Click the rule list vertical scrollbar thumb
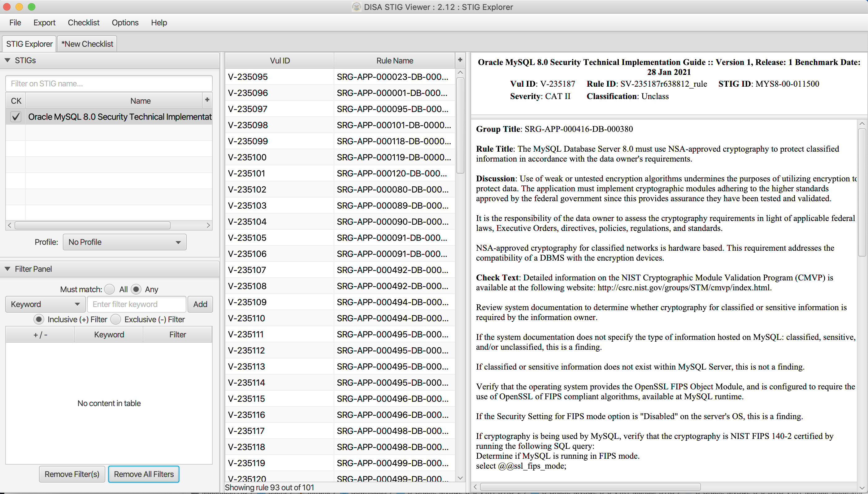Screen dimensions: 868x494 pos(460,126)
